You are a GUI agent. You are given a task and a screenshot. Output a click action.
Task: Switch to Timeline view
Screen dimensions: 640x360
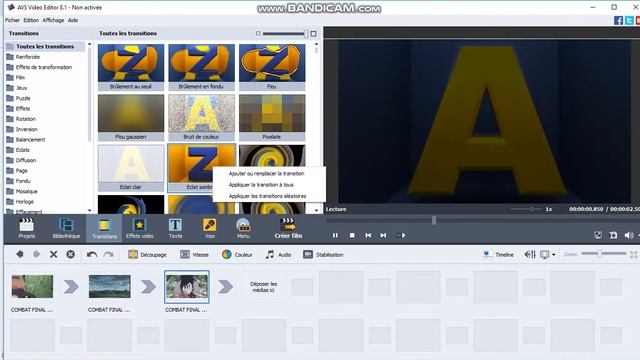tap(498, 254)
